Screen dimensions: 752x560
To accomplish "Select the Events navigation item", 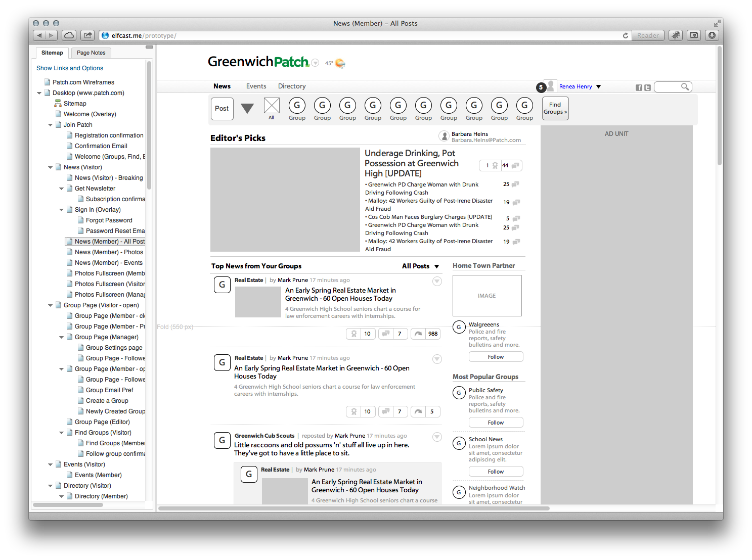I will 256,86.
